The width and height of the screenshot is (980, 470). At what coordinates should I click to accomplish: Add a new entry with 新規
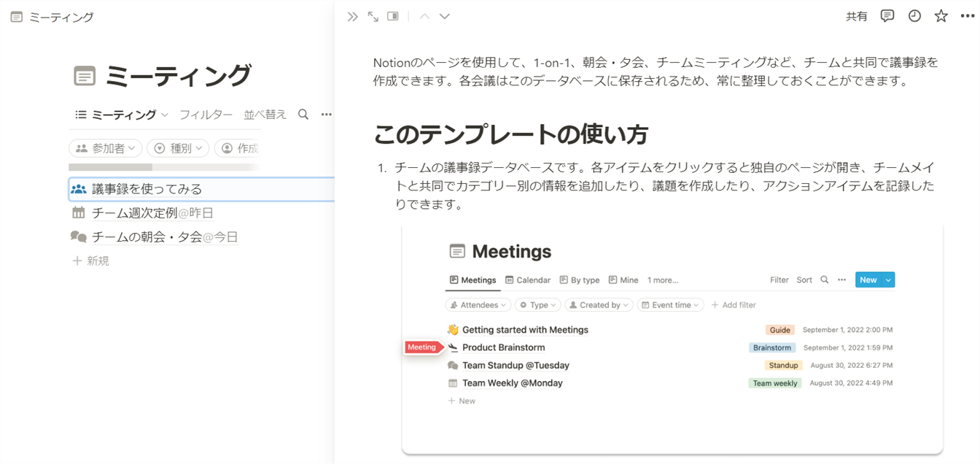coord(90,260)
